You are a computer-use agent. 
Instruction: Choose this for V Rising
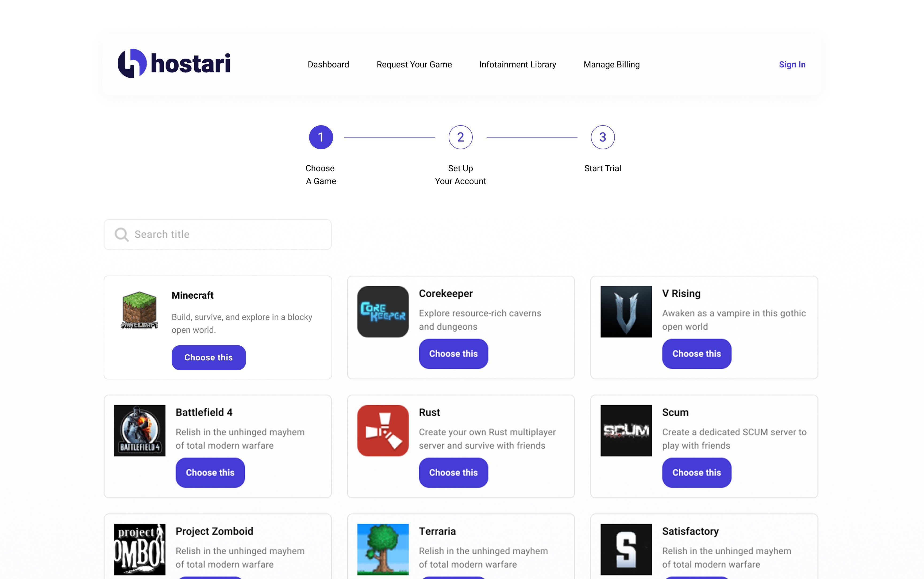(697, 353)
